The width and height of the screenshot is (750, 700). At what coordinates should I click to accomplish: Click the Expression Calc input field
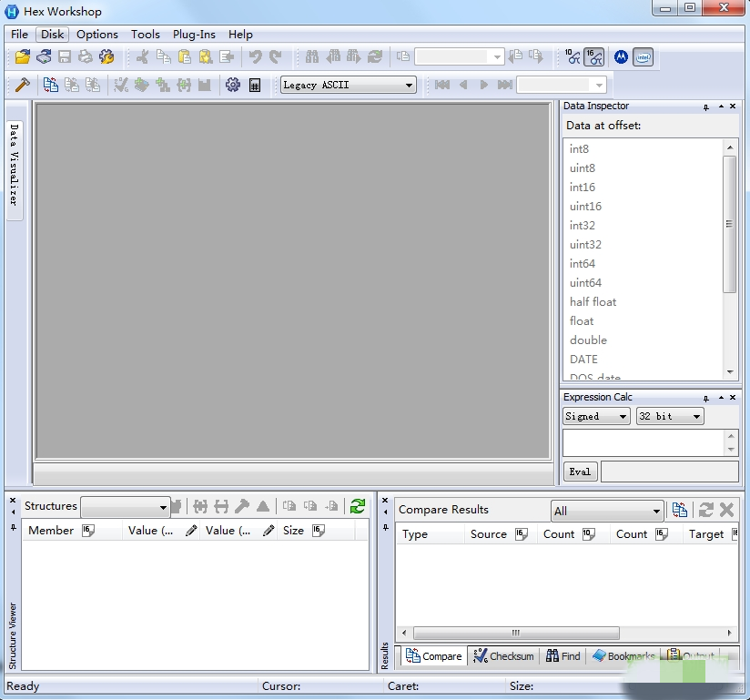[643, 442]
